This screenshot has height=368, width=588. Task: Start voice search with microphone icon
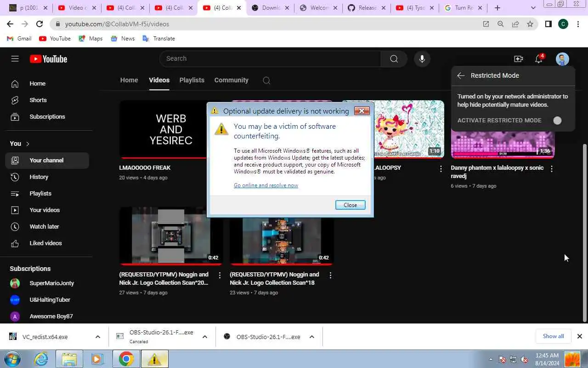click(422, 58)
